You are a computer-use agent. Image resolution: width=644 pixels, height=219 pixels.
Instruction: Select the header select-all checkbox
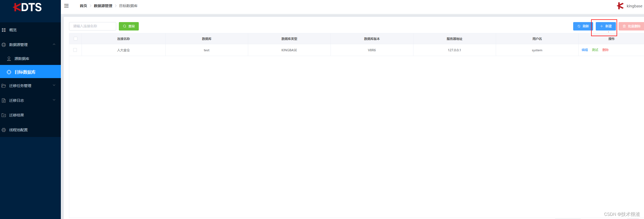tap(76, 39)
